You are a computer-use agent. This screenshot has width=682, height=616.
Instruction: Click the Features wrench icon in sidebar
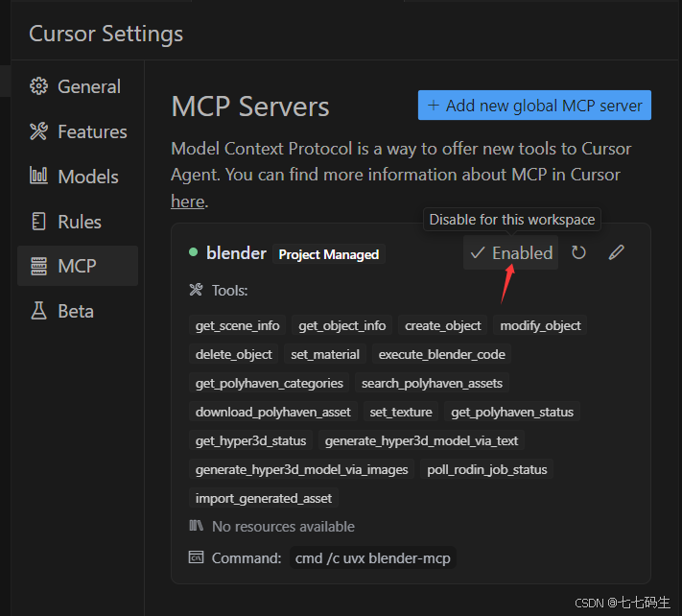pyautogui.click(x=38, y=131)
